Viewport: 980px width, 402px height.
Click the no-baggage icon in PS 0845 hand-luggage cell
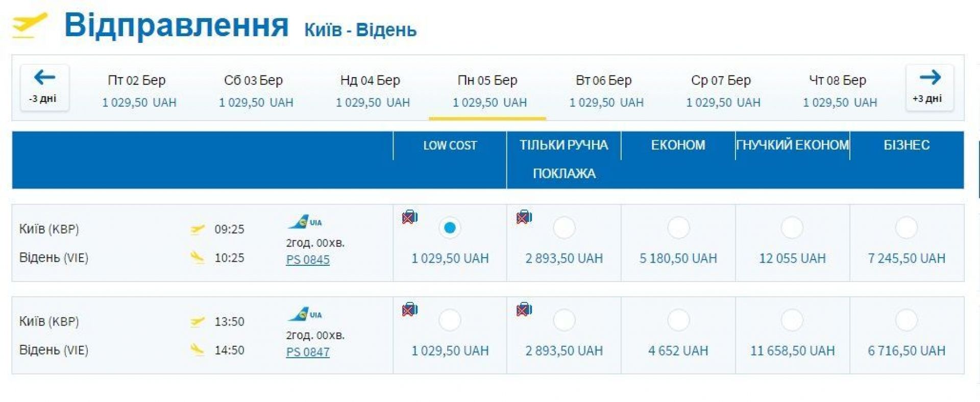[524, 217]
